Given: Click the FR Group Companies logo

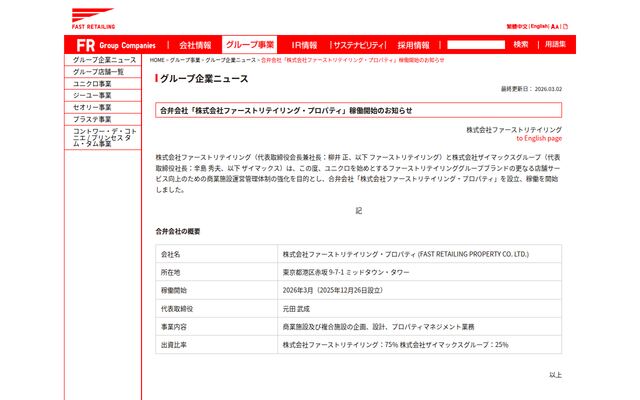Looking at the screenshot, I should [116, 45].
